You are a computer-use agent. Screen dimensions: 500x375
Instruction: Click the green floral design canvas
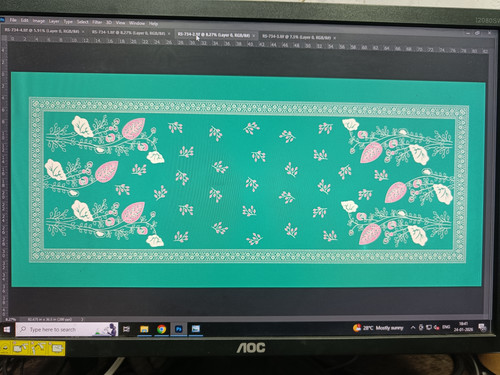[248, 180]
